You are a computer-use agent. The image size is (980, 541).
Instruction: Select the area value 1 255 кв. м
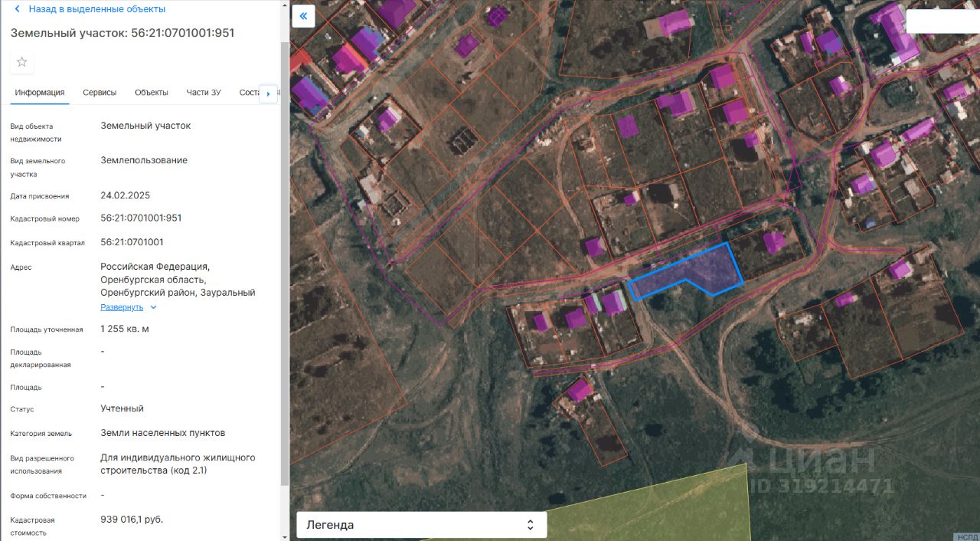pyautogui.click(x=125, y=329)
